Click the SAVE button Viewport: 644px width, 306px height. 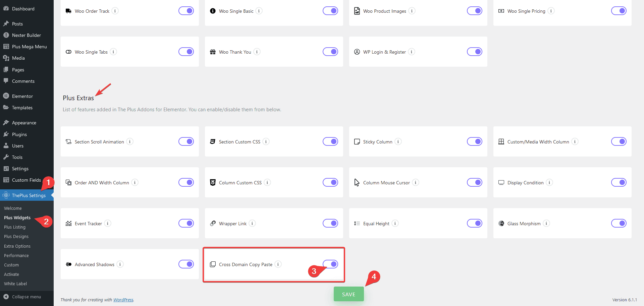pyautogui.click(x=348, y=294)
